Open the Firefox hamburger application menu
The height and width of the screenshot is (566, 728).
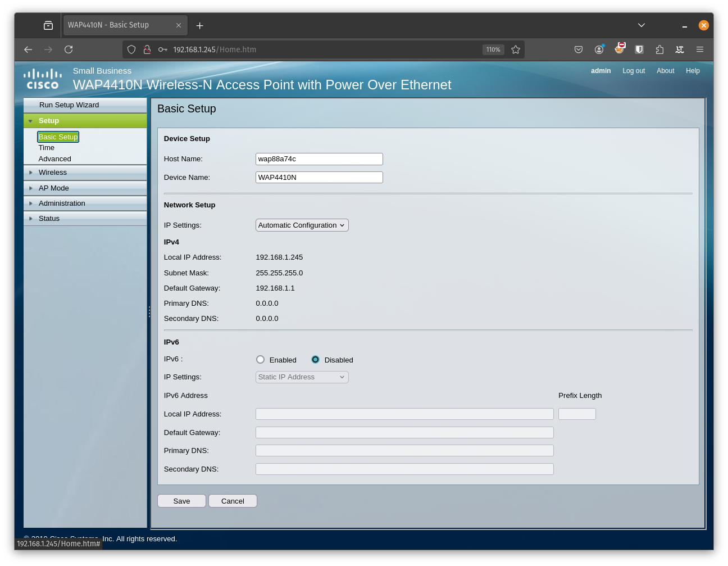coord(699,49)
